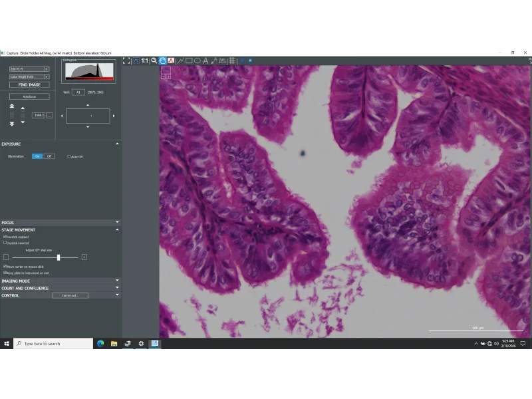Decrease X/Y step size with minus
Viewport: 532px width, 399px height.
[x=6, y=257]
